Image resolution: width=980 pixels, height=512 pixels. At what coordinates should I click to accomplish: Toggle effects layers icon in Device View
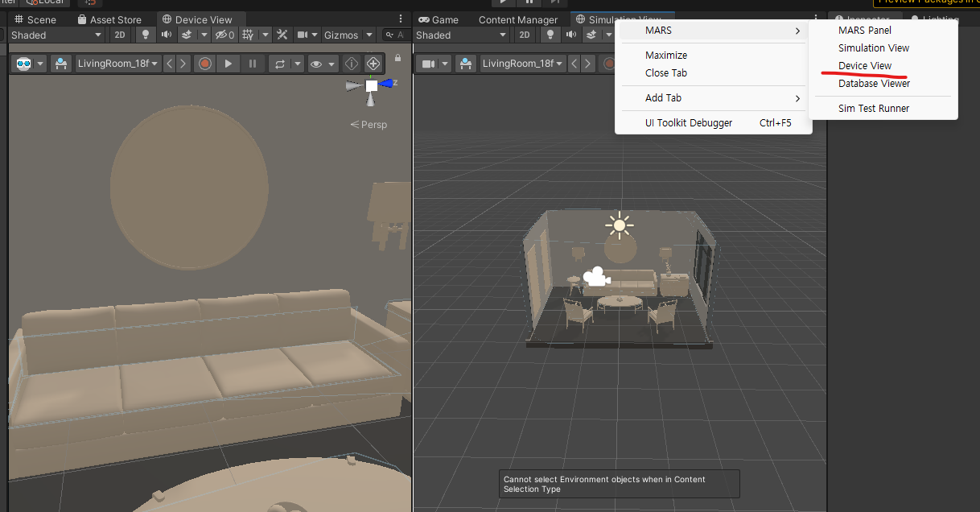click(187, 35)
